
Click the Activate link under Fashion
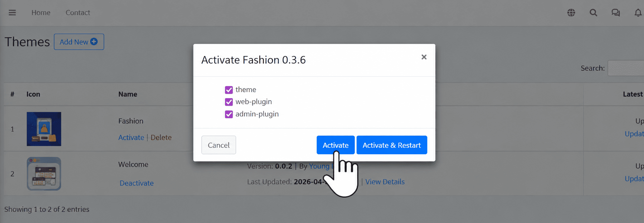click(131, 137)
